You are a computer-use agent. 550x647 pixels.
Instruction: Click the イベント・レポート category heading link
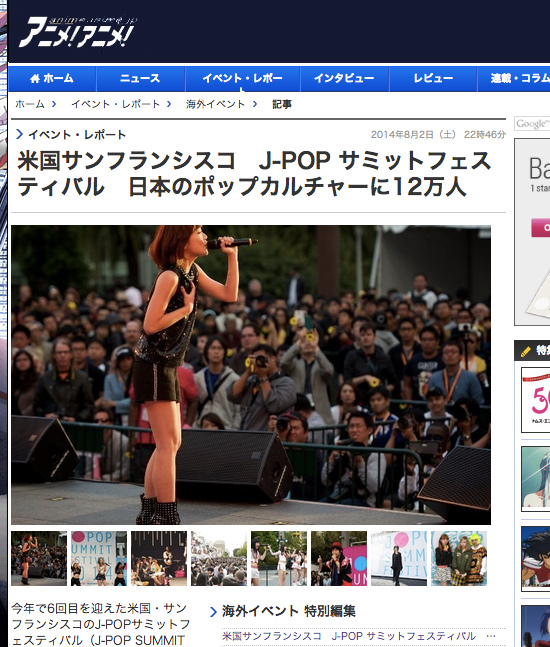(77, 135)
